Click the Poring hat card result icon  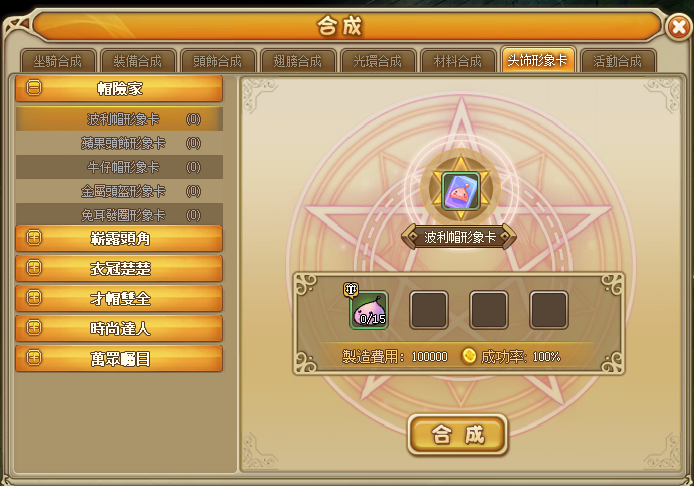[461, 191]
